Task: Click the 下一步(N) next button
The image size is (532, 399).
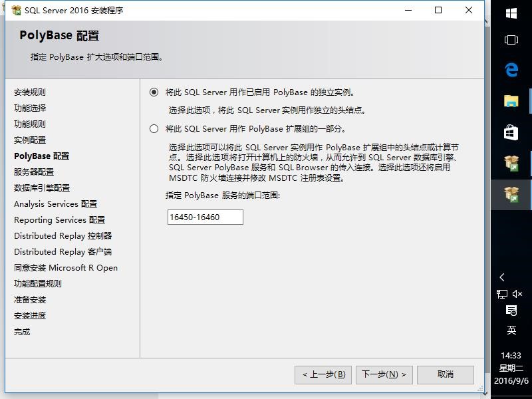Action: 384,374
